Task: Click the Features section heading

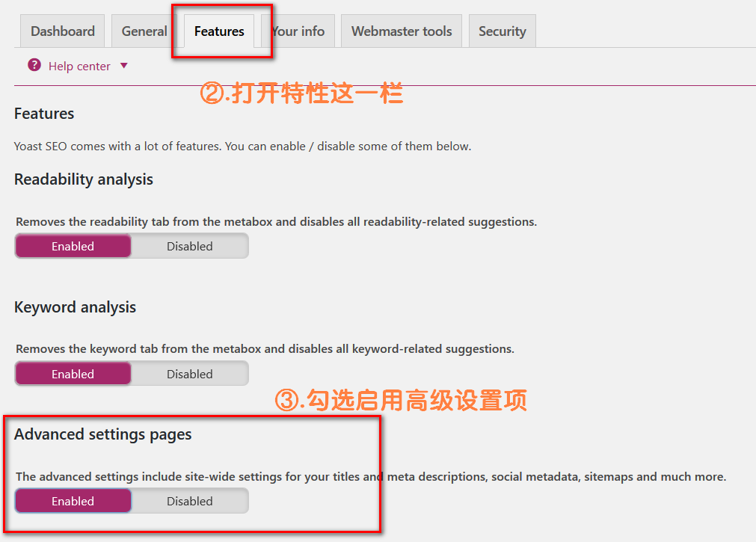Action: click(x=44, y=114)
